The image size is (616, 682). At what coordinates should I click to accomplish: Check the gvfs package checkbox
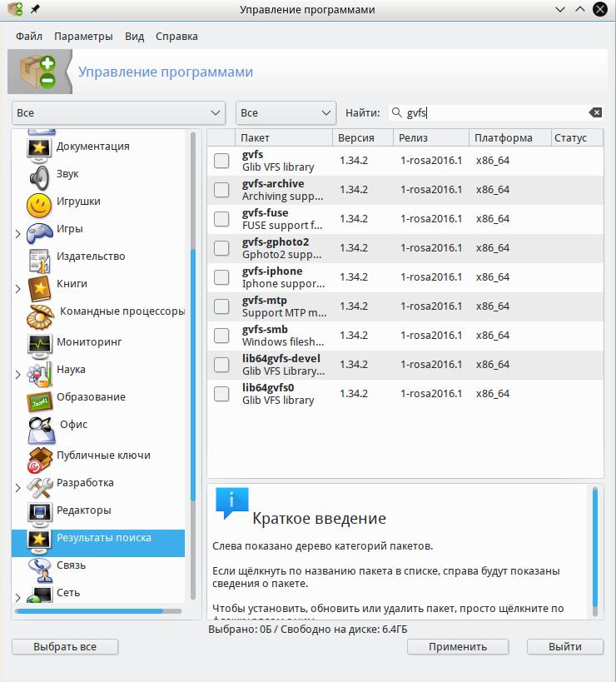tap(221, 161)
